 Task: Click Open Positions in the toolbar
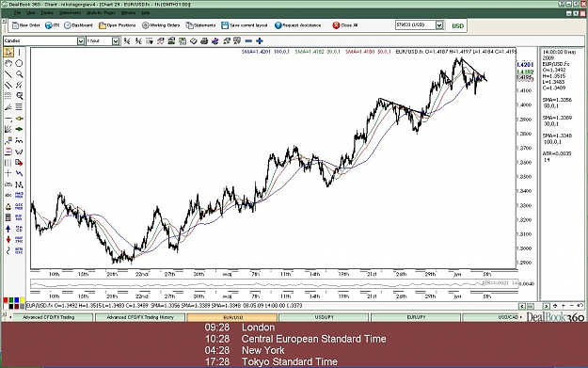click(x=117, y=25)
